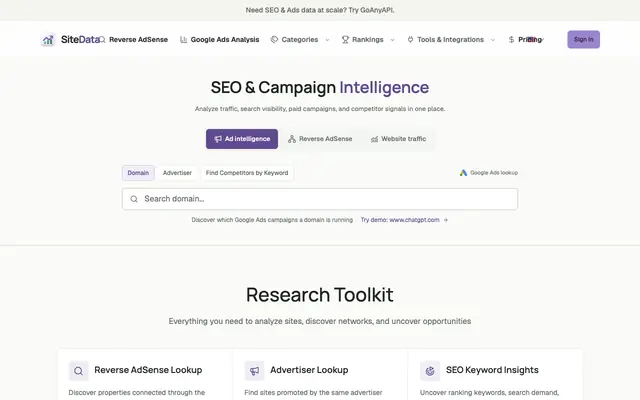640x400 pixels.
Task: Open the SEO Keyword Insights card title
Action: tap(492, 370)
